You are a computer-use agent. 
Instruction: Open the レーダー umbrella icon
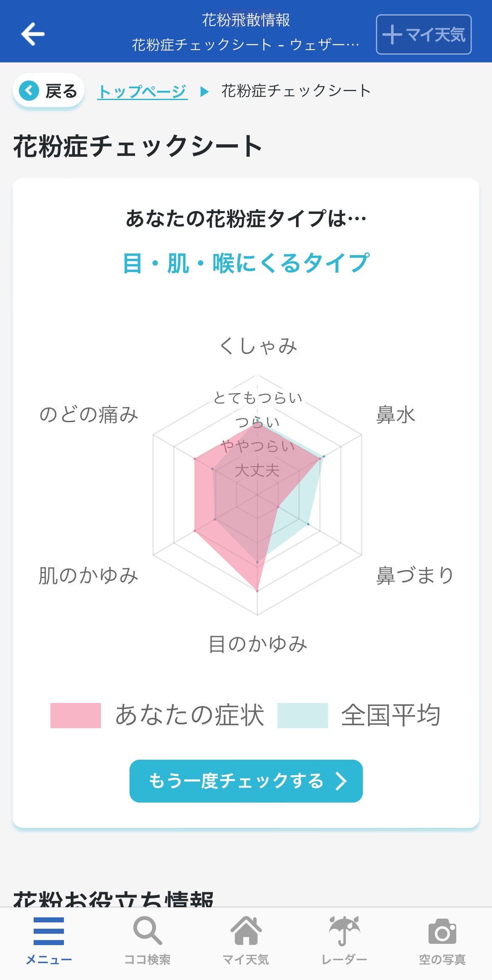point(344,930)
